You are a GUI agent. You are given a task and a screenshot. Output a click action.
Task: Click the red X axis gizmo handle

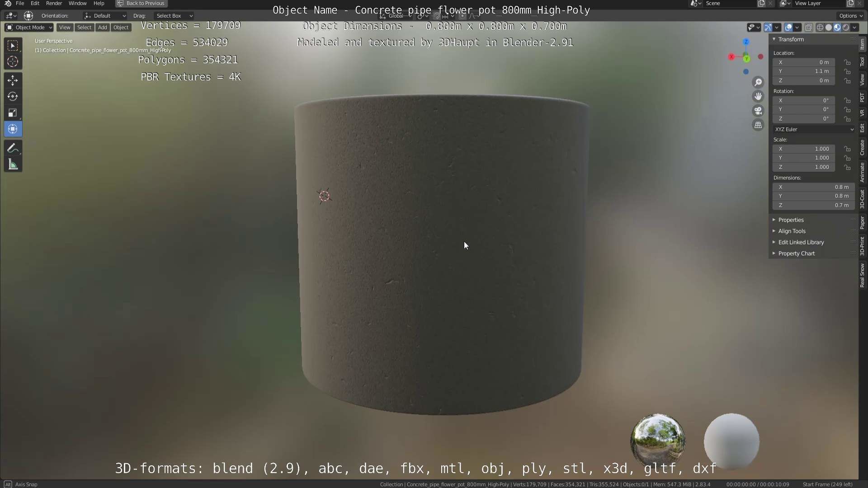pos(731,56)
